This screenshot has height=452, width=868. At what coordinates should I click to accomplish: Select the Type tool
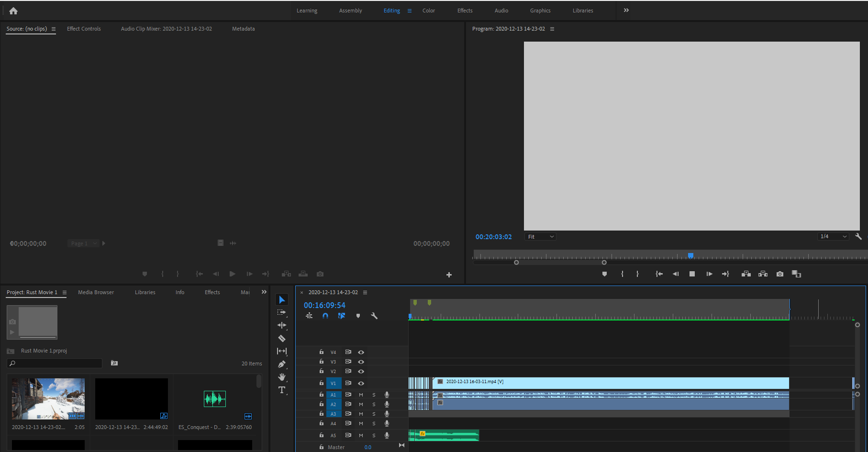pyautogui.click(x=282, y=390)
